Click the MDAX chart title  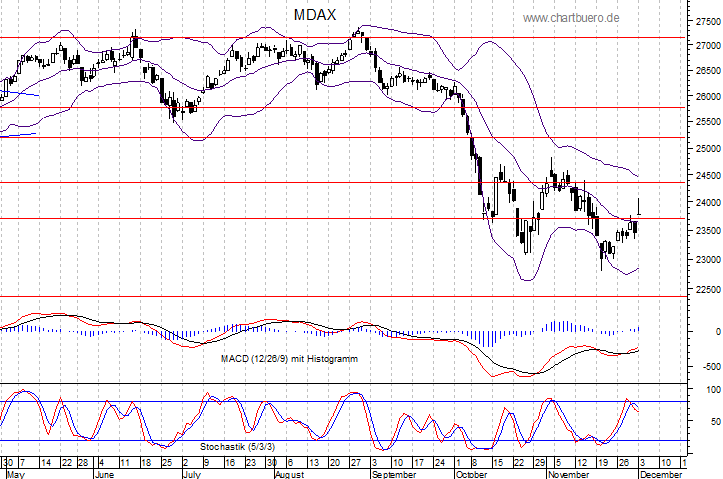point(314,15)
